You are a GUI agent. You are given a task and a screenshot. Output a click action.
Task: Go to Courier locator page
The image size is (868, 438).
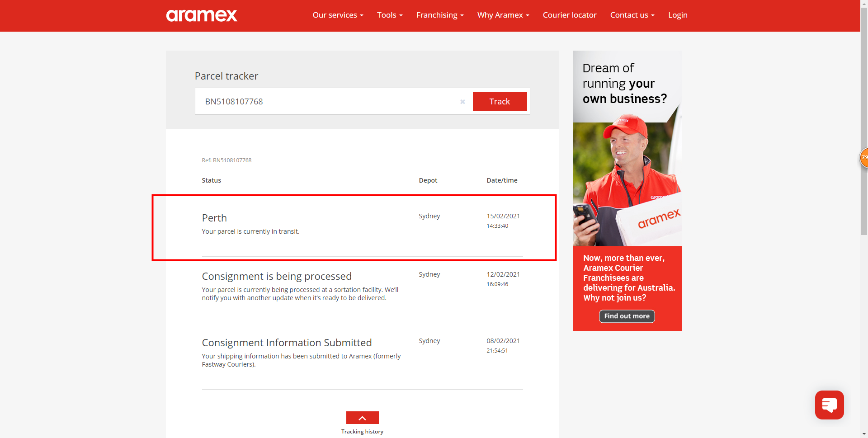click(x=569, y=15)
